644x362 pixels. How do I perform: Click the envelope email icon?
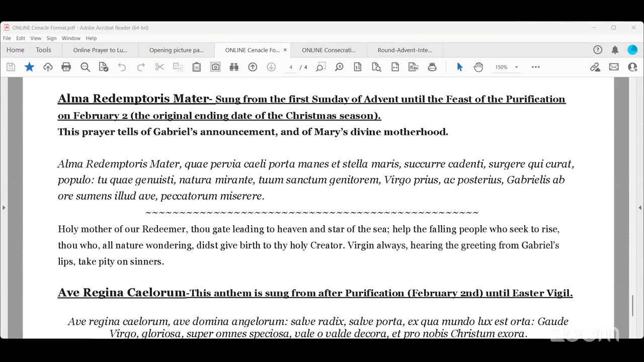click(x=614, y=67)
